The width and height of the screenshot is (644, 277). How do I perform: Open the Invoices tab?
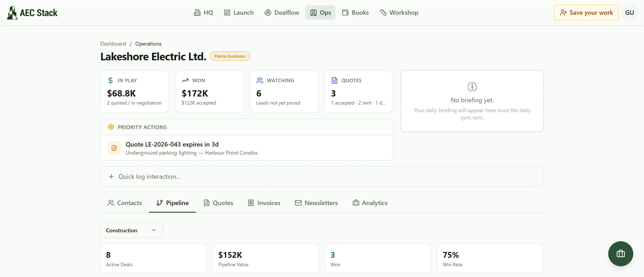click(x=264, y=203)
